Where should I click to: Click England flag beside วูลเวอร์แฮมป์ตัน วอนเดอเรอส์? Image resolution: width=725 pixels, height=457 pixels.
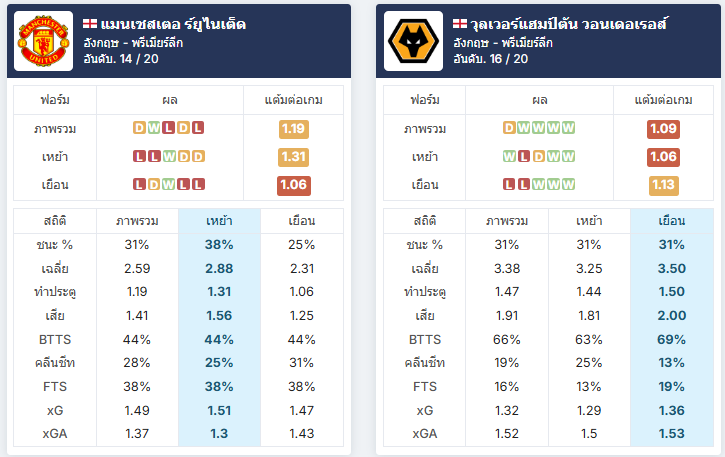460,24
